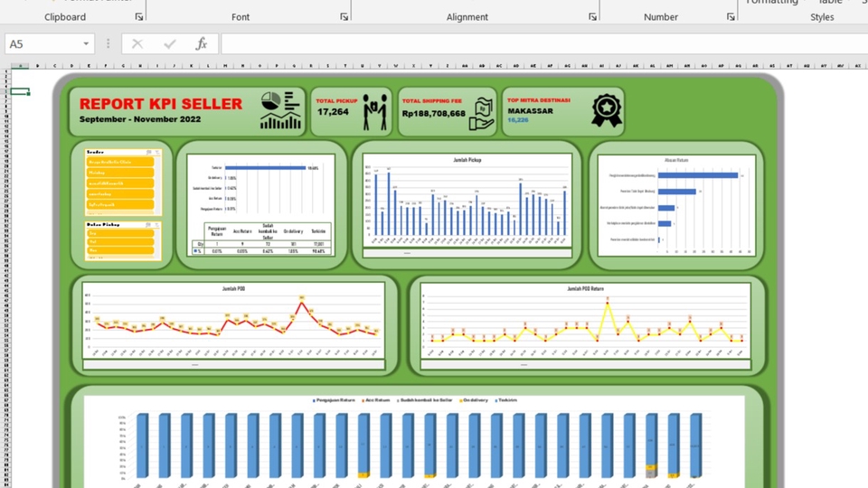Click the TOP MITRA DESTINASI label
The width and height of the screenshot is (868, 488).
539,100
